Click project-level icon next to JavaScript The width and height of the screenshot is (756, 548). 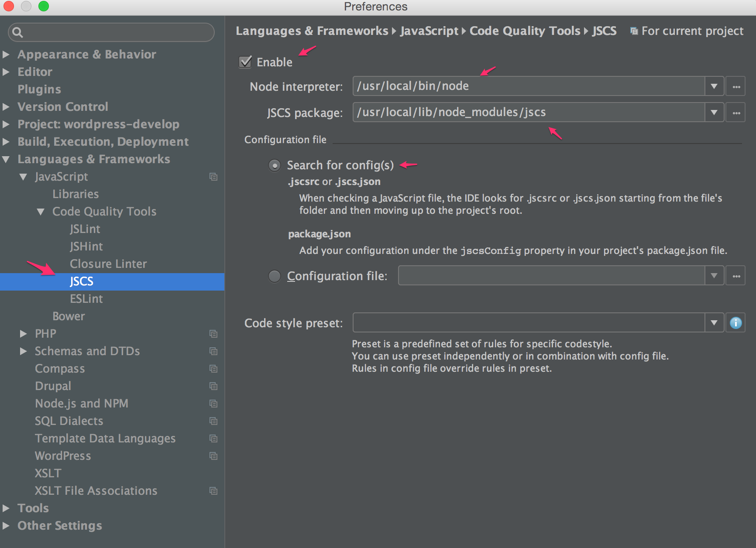pos(213,177)
